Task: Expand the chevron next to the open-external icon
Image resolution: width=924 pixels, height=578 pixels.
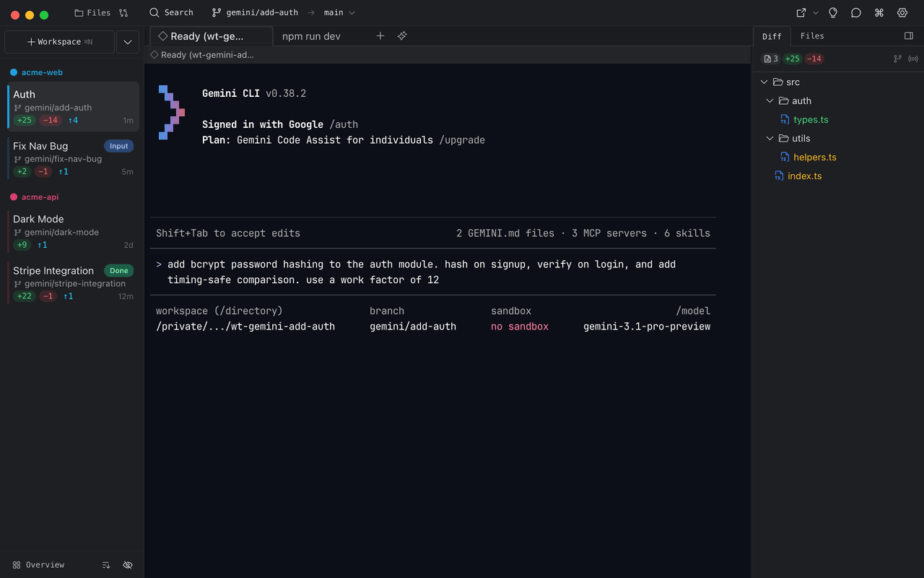Action: coord(816,13)
